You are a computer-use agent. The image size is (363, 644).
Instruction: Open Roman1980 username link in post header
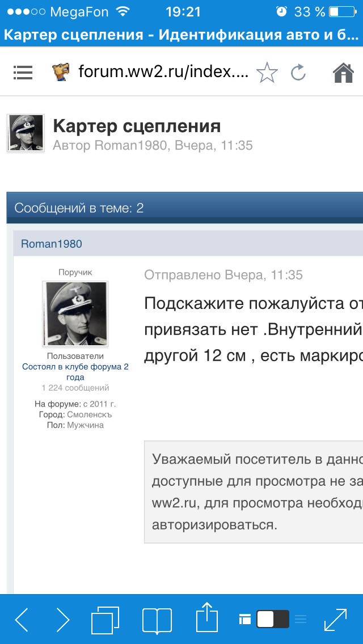pos(52,244)
